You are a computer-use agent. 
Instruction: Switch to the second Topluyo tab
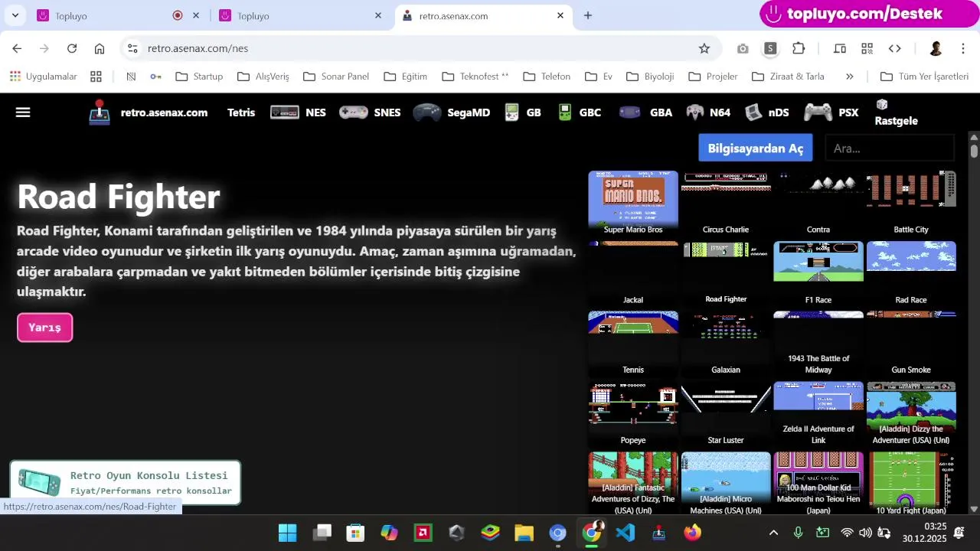[299, 15]
